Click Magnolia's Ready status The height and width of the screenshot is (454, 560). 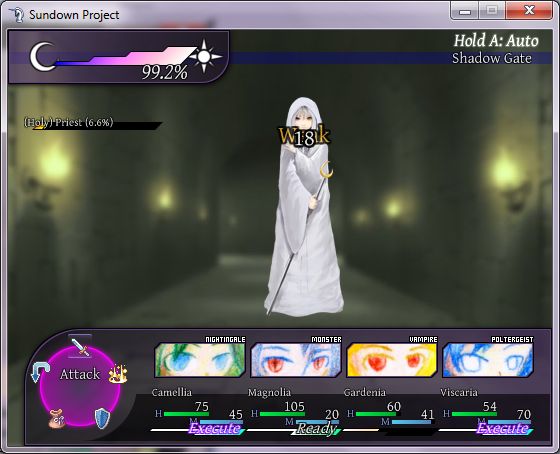(316, 428)
